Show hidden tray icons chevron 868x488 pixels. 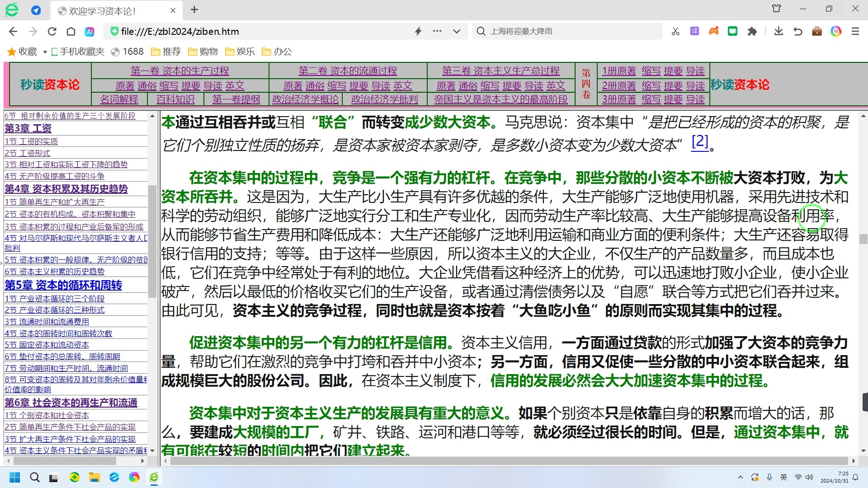coord(740,477)
